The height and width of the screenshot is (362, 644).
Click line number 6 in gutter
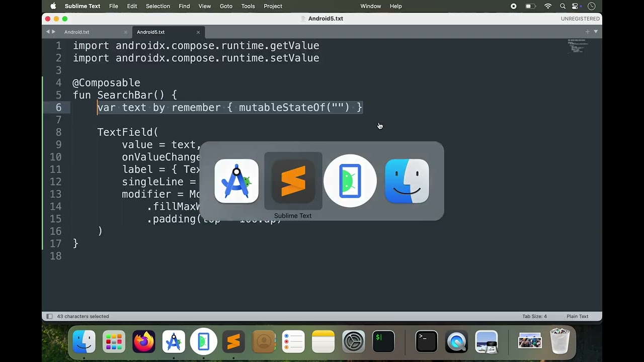pyautogui.click(x=59, y=108)
